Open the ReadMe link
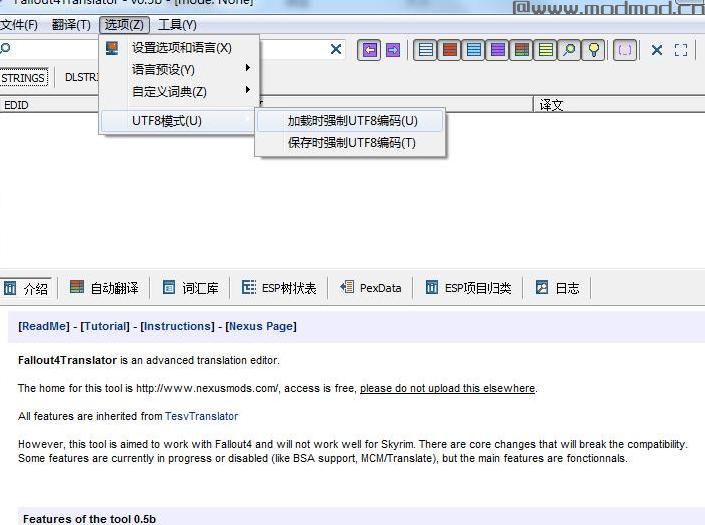Viewport: 705px width, 525px height. (x=44, y=326)
